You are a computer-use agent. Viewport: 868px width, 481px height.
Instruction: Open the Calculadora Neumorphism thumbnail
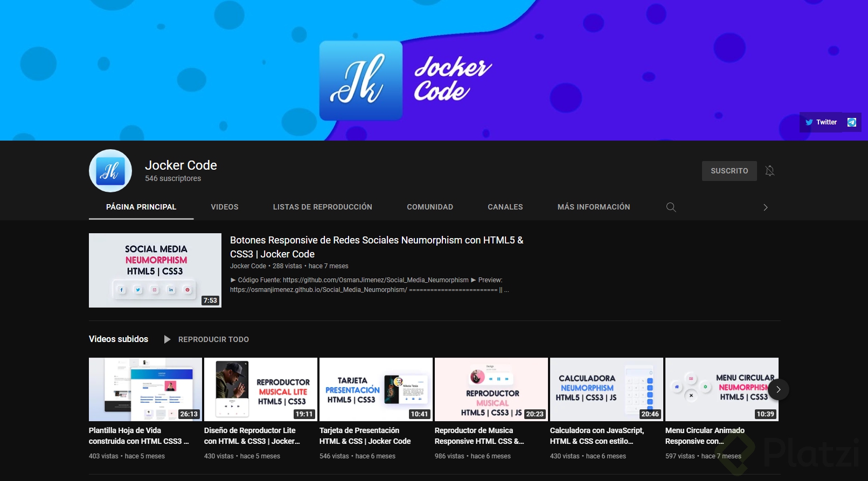click(x=607, y=389)
